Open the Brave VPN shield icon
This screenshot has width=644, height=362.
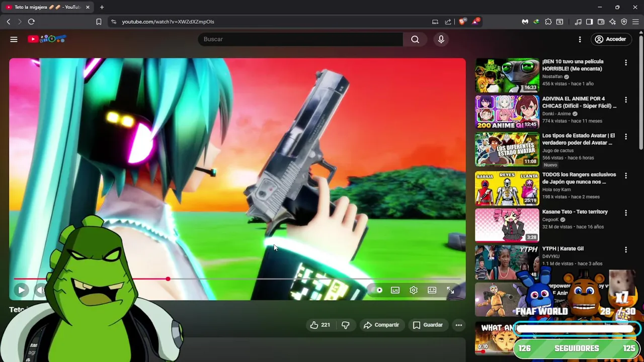coord(624,22)
